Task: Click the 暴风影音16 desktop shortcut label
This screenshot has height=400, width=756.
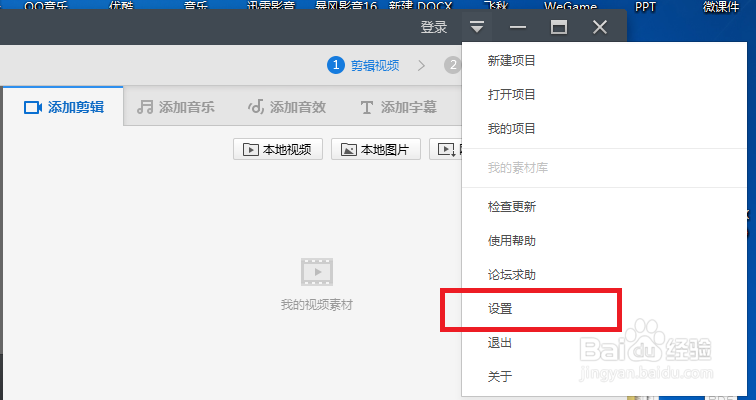Action: 346,6
